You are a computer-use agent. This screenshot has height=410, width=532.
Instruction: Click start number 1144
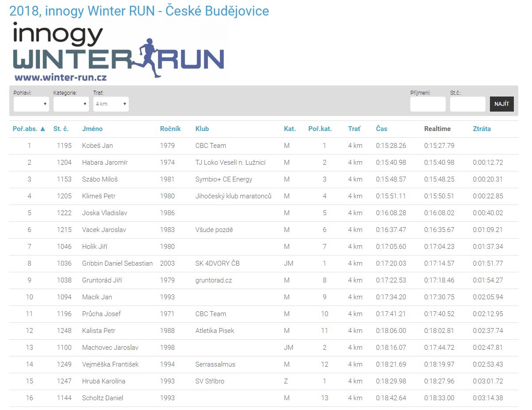pos(64,398)
